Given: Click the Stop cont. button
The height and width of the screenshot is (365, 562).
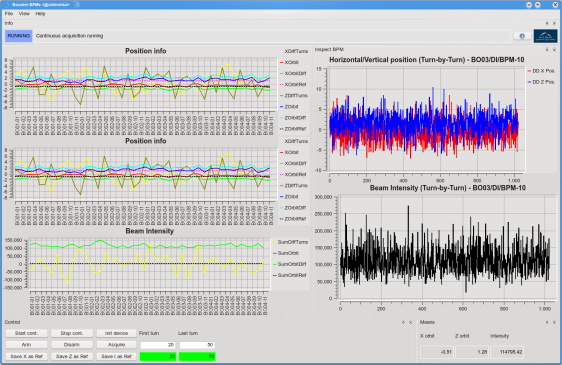Looking at the screenshot, I should tap(72, 333).
